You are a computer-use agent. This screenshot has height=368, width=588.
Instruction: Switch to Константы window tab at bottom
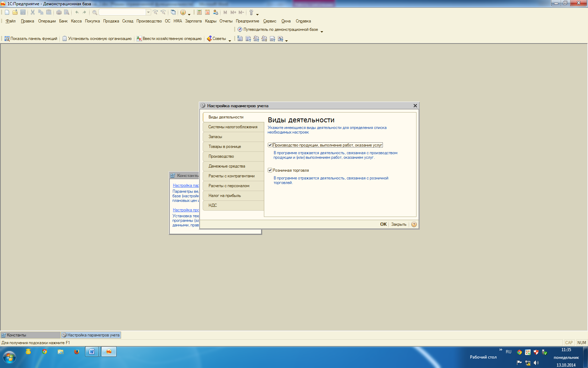click(30, 335)
